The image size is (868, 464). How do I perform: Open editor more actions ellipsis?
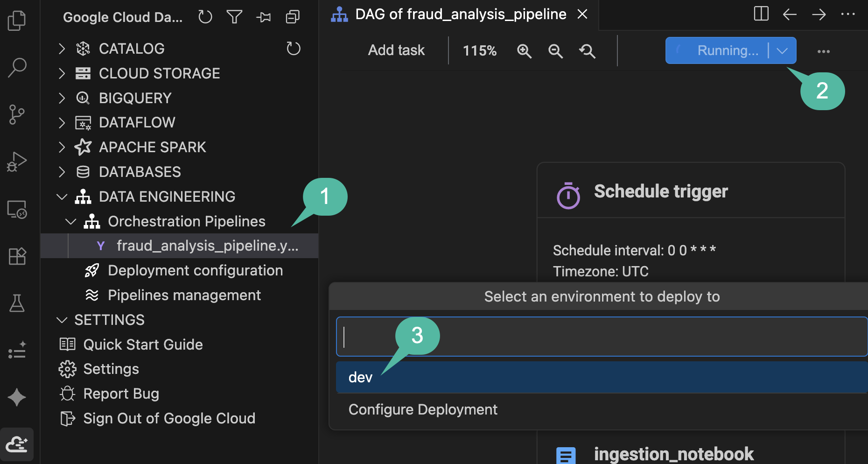[x=848, y=14]
